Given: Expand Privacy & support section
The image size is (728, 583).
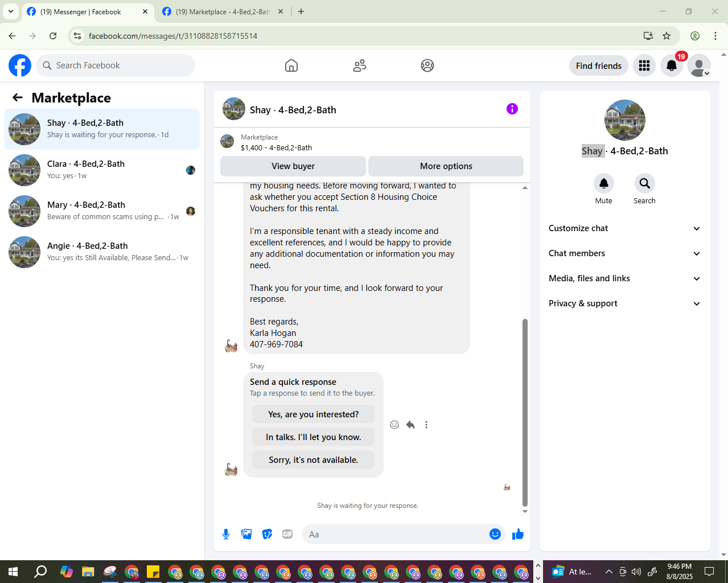Looking at the screenshot, I should [624, 303].
